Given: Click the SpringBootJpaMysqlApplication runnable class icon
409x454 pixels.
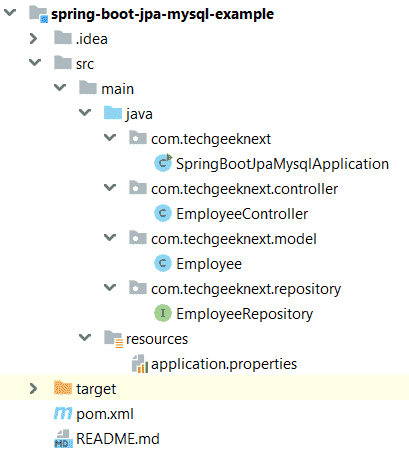Looking at the screenshot, I should 163,163.
